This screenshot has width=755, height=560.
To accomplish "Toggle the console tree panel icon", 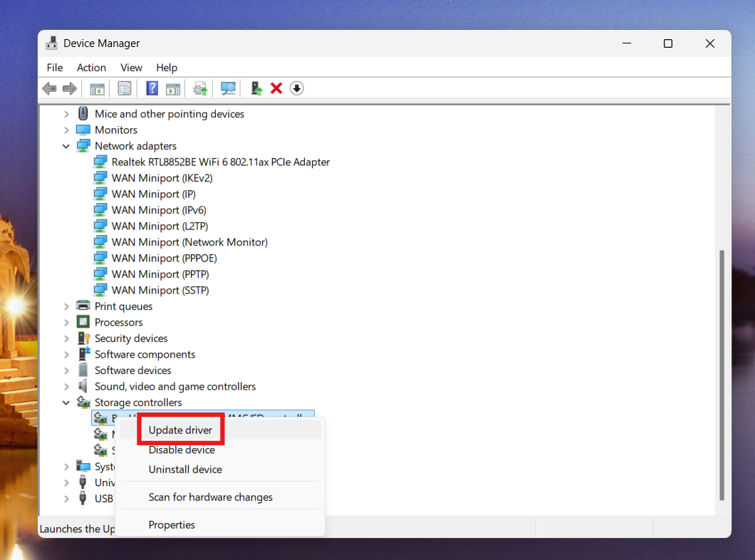I will pyautogui.click(x=97, y=88).
